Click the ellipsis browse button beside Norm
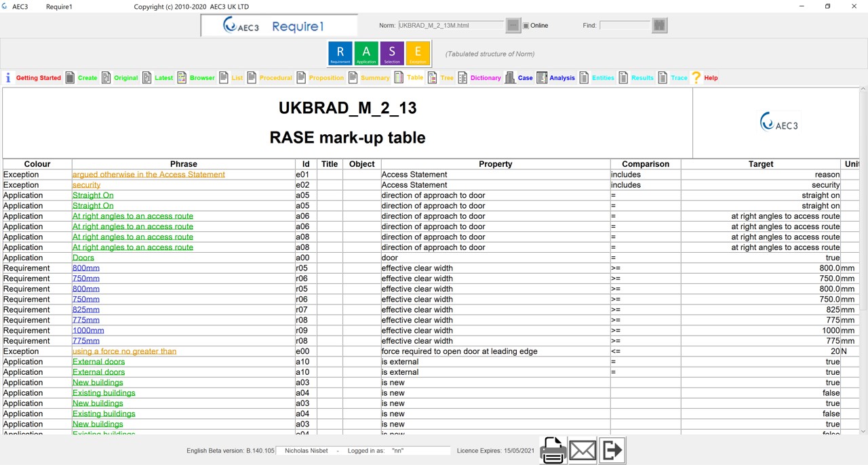 point(513,25)
